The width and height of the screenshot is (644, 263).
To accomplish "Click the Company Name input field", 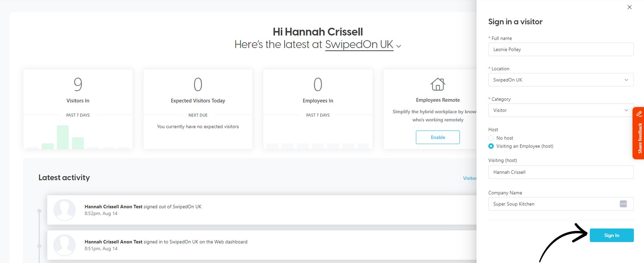I will [x=552, y=204].
